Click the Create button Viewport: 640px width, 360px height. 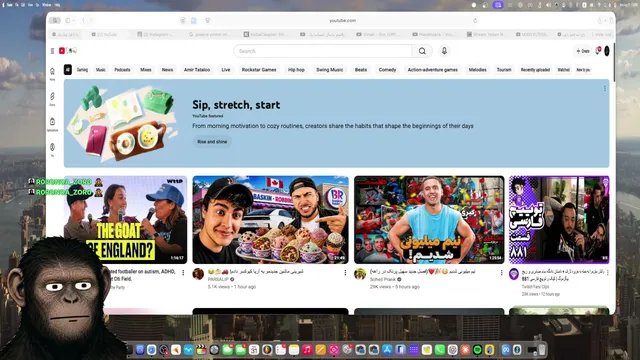pyautogui.click(x=583, y=51)
